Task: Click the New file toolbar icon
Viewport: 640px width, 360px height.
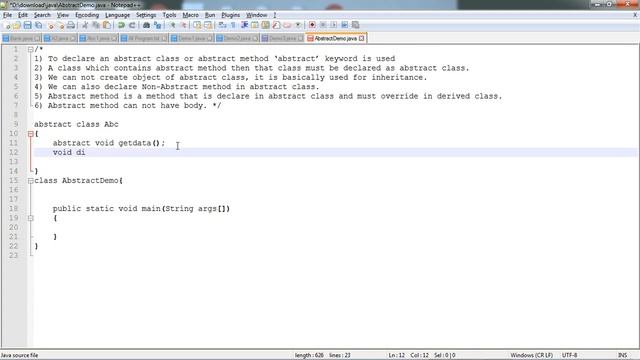Action: click(x=6, y=25)
